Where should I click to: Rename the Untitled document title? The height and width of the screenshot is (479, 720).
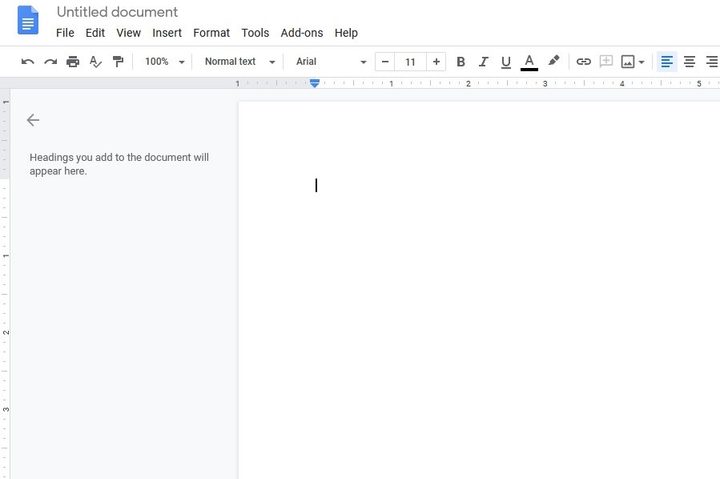click(x=117, y=12)
